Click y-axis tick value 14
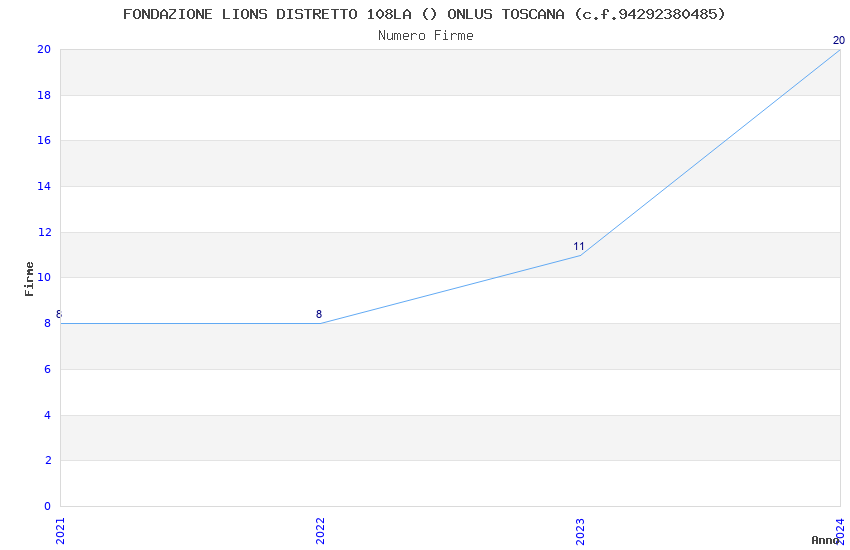The height and width of the screenshot is (550, 850). 44,186
